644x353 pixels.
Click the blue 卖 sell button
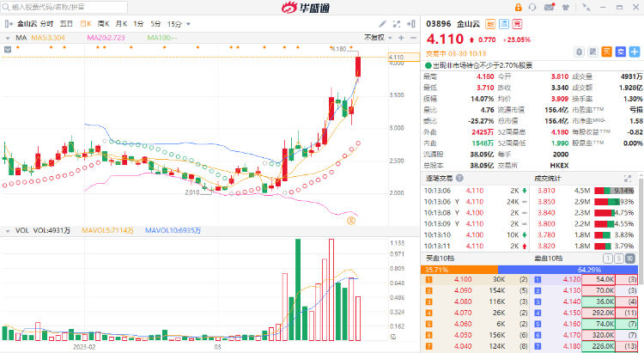(621, 52)
